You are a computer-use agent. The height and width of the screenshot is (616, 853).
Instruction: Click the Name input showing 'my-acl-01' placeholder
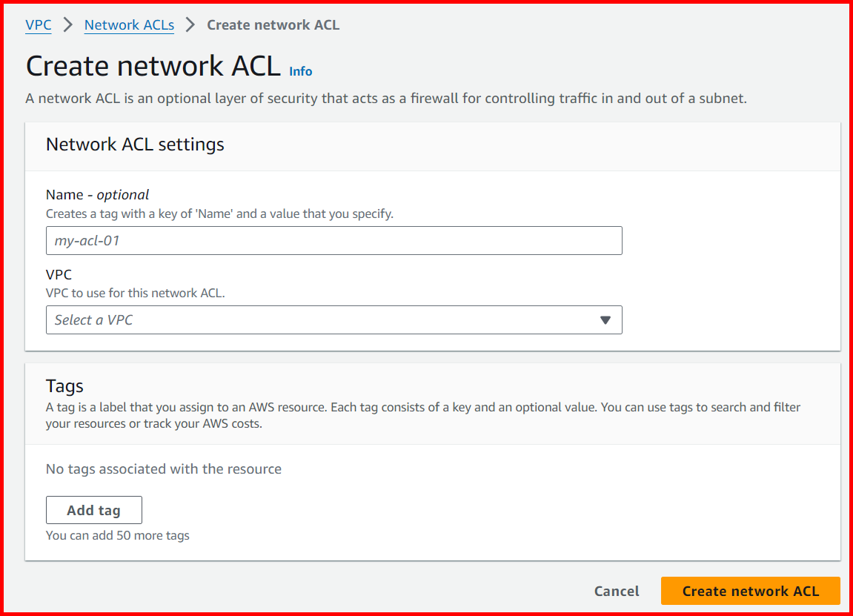[333, 240]
